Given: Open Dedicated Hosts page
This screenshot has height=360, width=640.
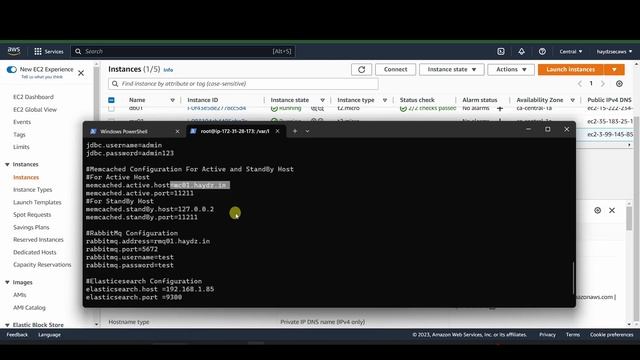Looking at the screenshot, I should pos(35,252).
